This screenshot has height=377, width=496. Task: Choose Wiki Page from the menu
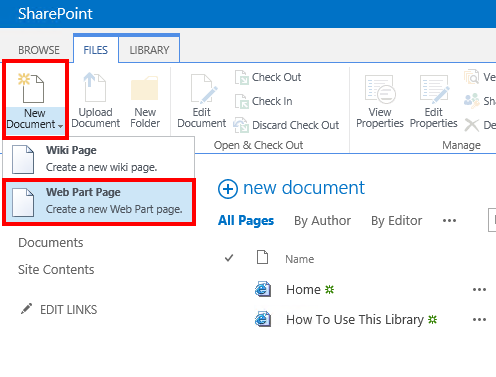pyautogui.click(x=99, y=159)
